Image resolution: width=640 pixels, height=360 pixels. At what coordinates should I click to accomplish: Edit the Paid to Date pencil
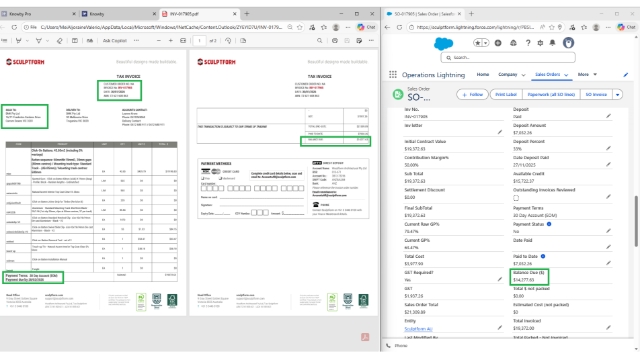click(x=608, y=263)
